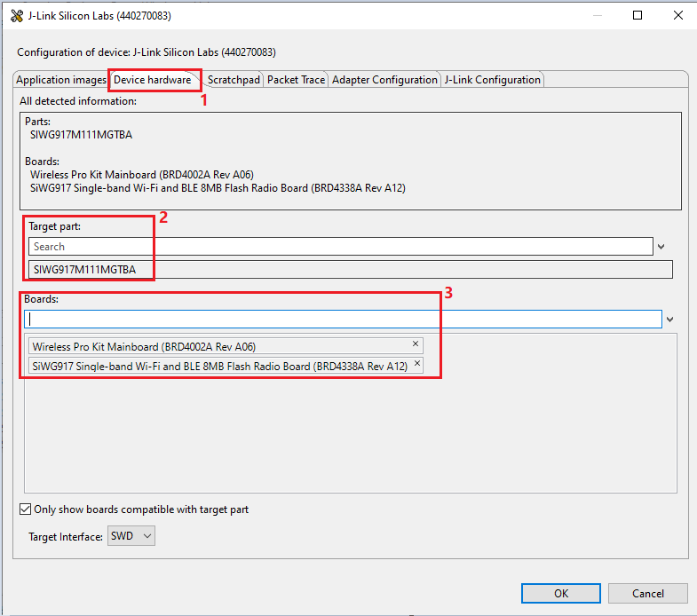Click the Target part Search field
The image size is (697, 616).
[340, 247]
